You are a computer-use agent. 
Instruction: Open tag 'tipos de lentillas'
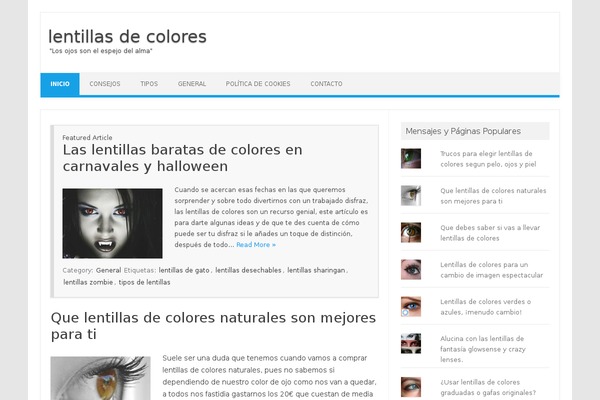coord(144,282)
